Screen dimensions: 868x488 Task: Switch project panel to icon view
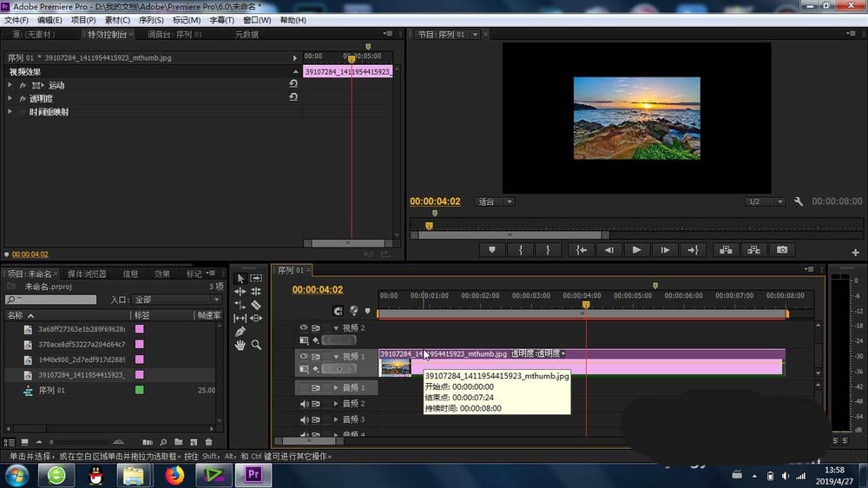(x=24, y=442)
